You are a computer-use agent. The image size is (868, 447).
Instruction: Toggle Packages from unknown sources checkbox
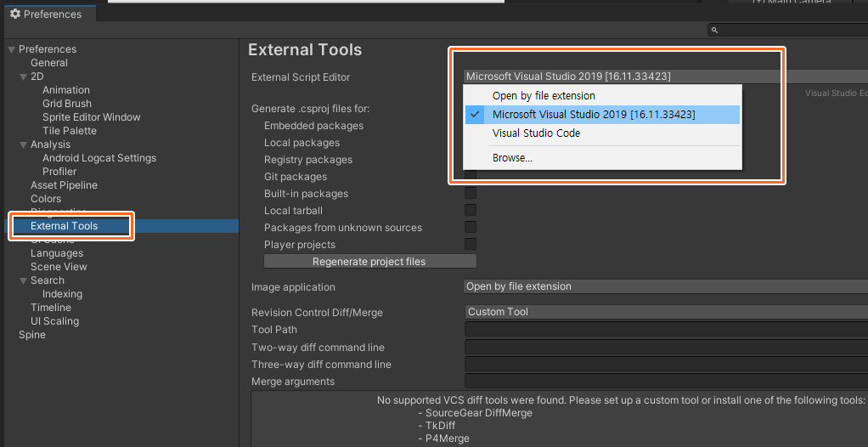coord(470,227)
